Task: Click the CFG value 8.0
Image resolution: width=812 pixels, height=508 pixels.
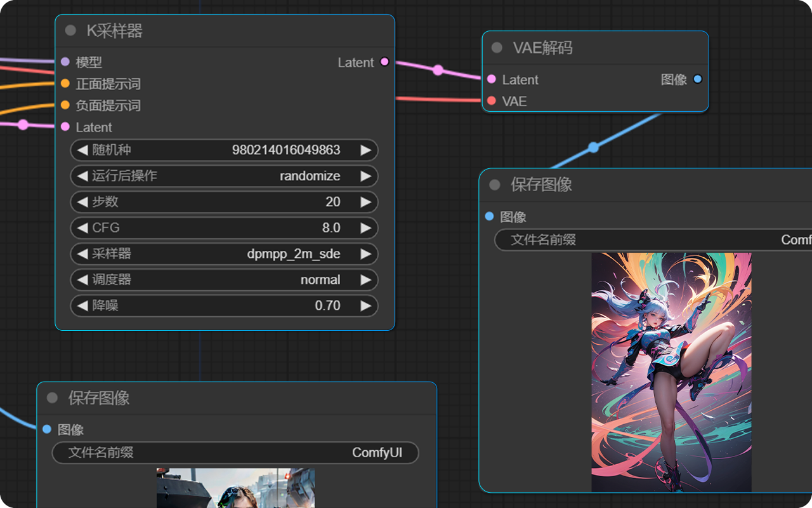Action: pyautogui.click(x=331, y=227)
